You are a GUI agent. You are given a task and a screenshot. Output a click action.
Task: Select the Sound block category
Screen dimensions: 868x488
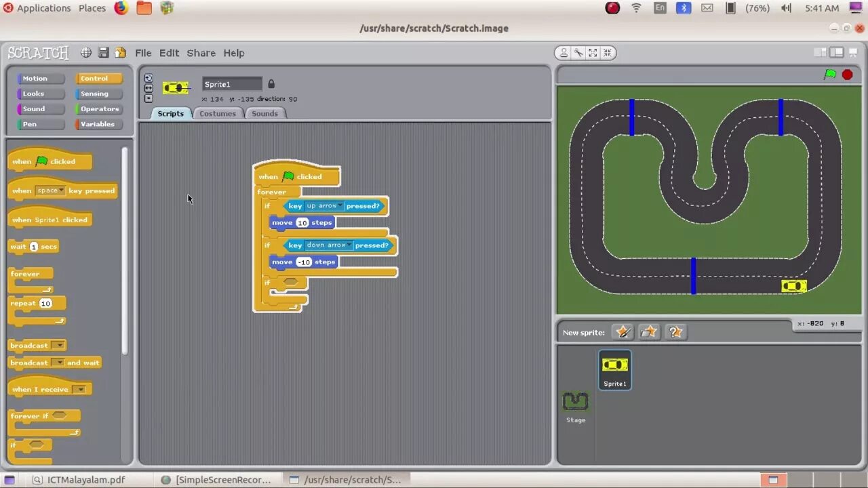click(x=41, y=108)
